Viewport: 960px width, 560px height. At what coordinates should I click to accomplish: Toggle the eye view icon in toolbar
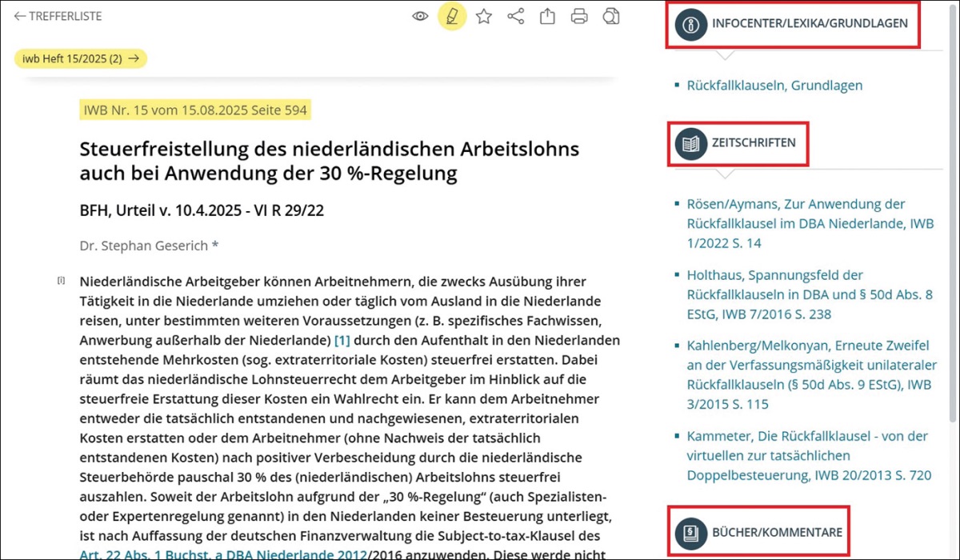click(420, 17)
